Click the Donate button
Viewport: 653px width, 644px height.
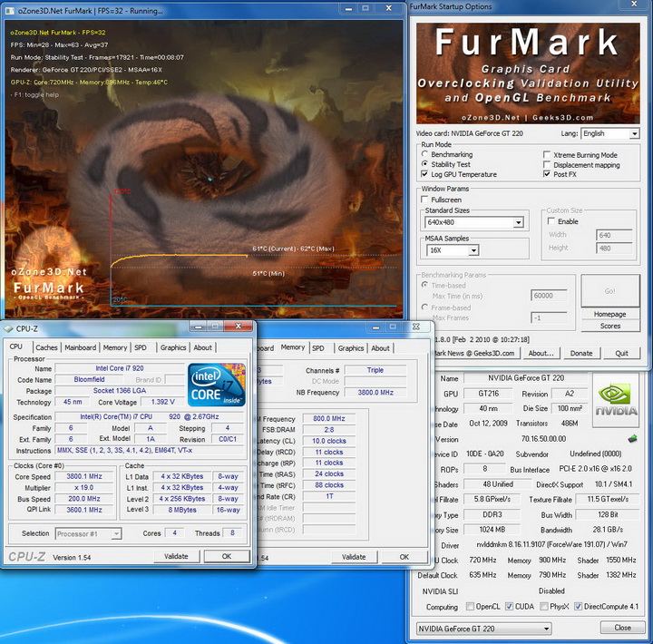coord(581,353)
